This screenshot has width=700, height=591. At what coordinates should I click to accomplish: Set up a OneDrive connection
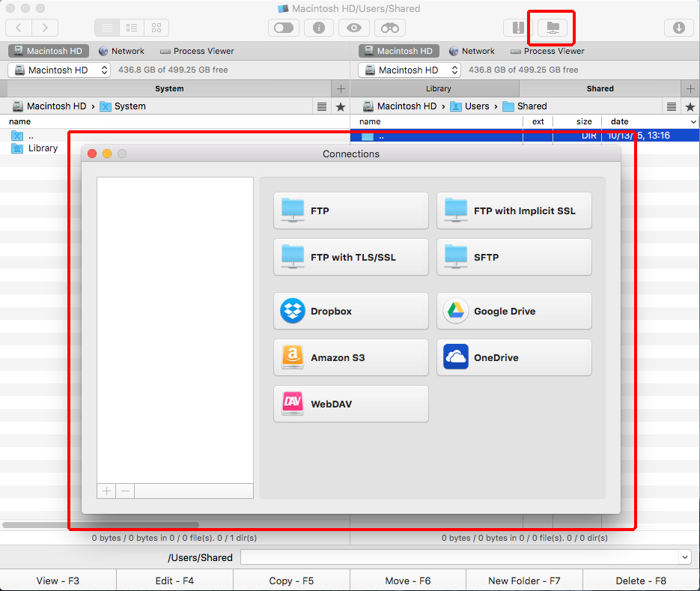514,357
